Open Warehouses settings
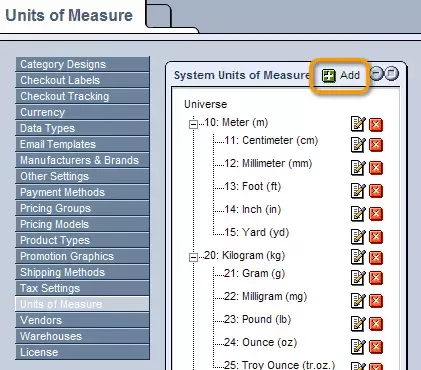The width and height of the screenshot is (421, 370). [x=82, y=336]
